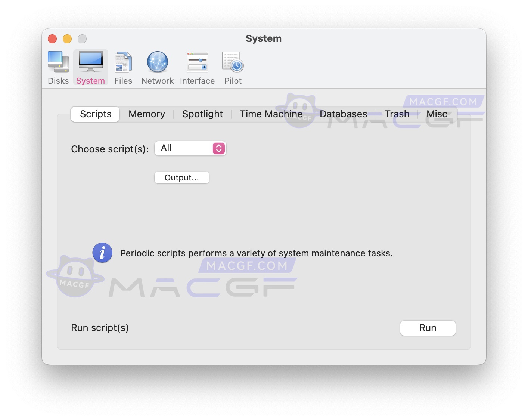Minimize the System window
Viewport: 528px width, 420px height.
tap(67, 38)
